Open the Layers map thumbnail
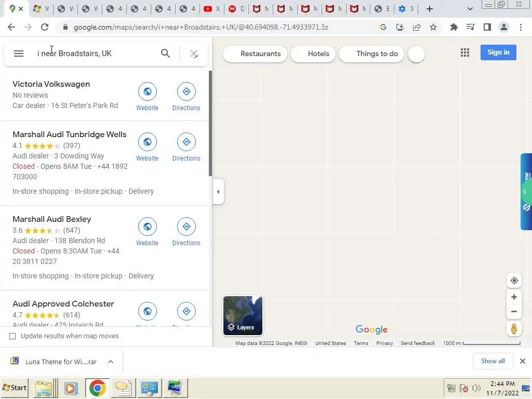532x399 pixels. point(243,315)
